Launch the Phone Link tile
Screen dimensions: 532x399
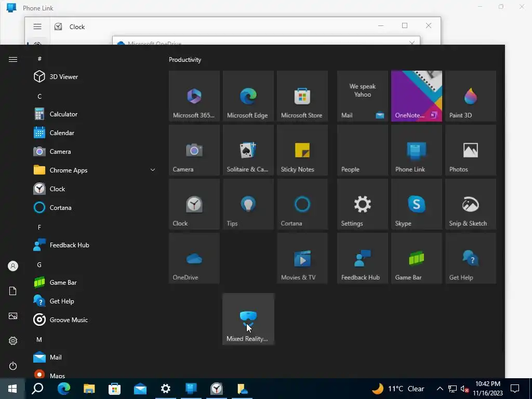pyautogui.click(x=416, y=150)
